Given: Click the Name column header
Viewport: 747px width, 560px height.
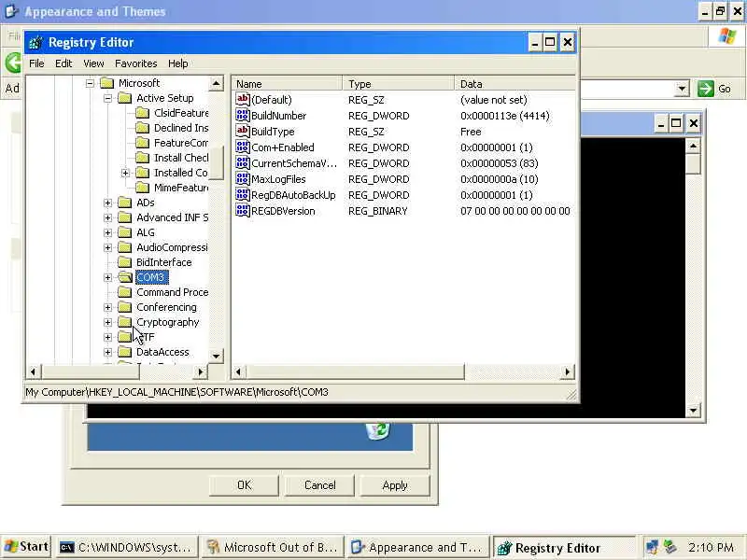Looking at the screenshot, I should 287,84.
